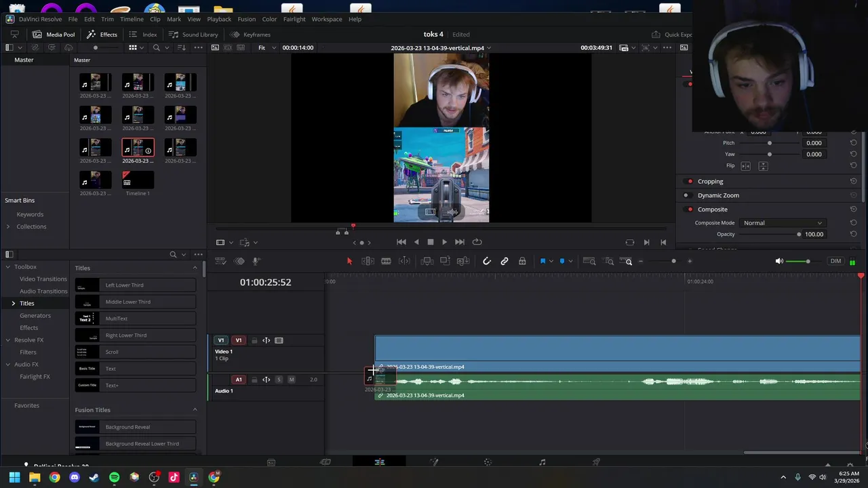The height and width of the screenshot is (488, 868).
Task: Open the viewer Fit zoom dropdown
Action: click(267, 47)
